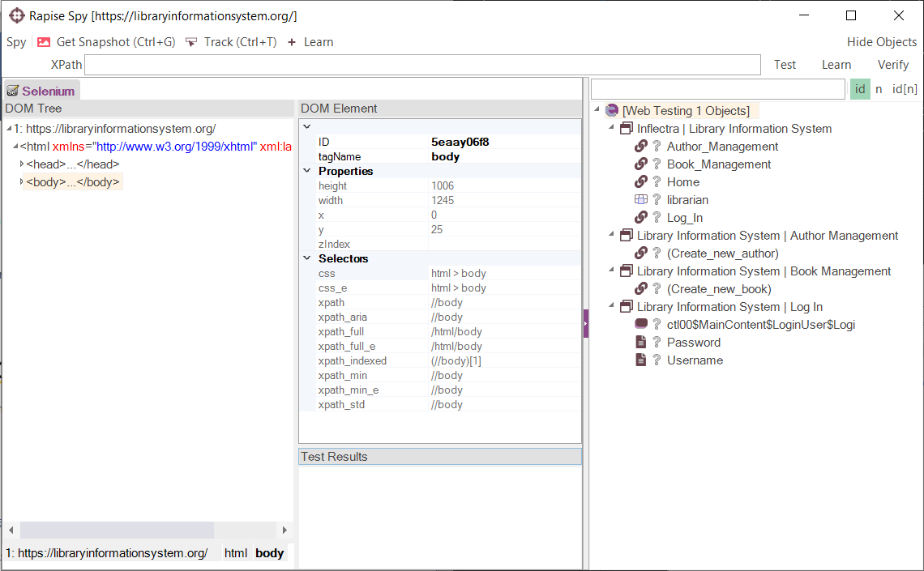Click the Get Snapshot camera icon
Image resolution: width=924 pixels, height=571 pixels.
point(44,42)
